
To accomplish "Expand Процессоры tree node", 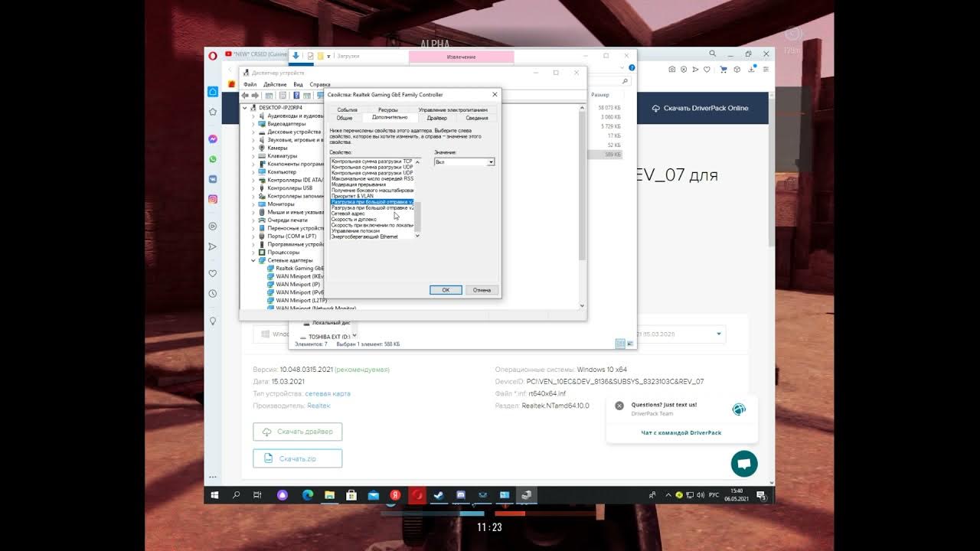I will 253,253.
